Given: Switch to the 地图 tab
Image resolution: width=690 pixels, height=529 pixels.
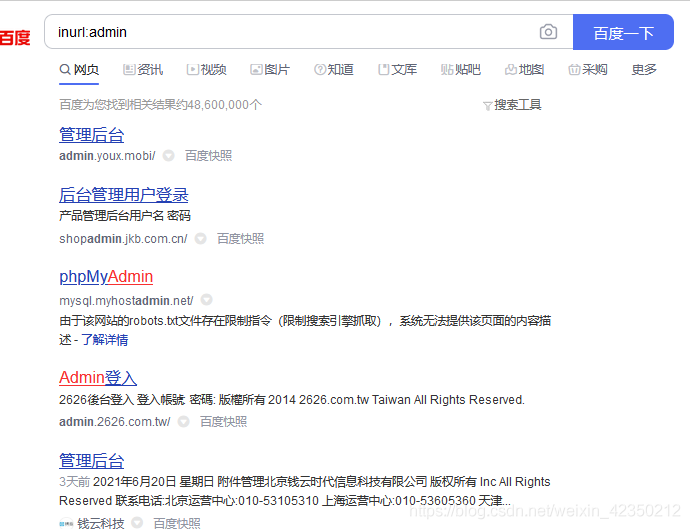Looking at the screenshot, I should point(525,70).
